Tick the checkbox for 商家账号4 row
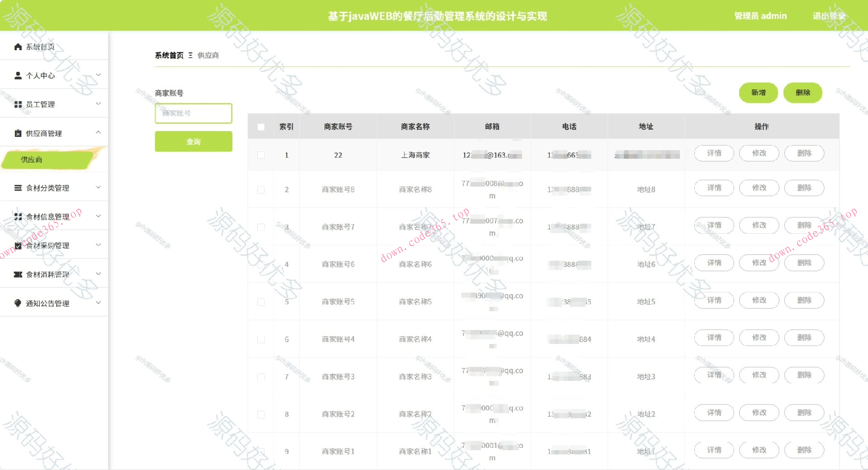The image size is (868, 470). pyautogui.click(x=261, y=339)
